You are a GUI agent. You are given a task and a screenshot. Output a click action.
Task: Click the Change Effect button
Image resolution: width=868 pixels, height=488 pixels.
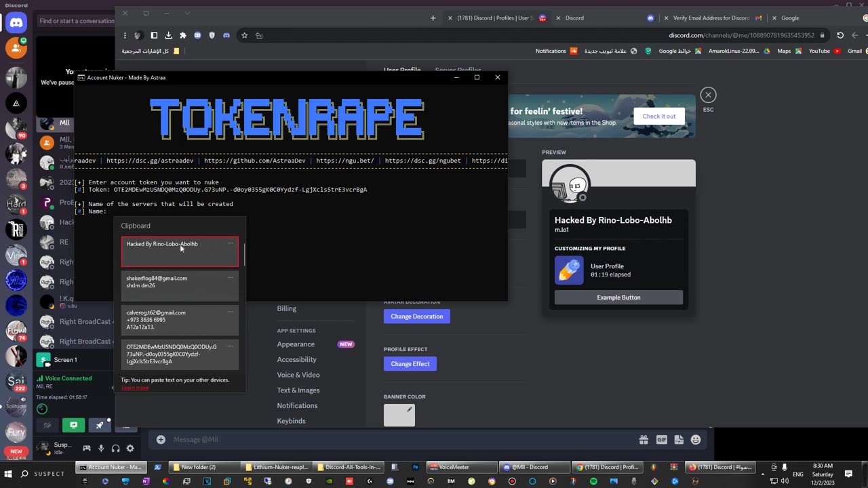point(410,364)
